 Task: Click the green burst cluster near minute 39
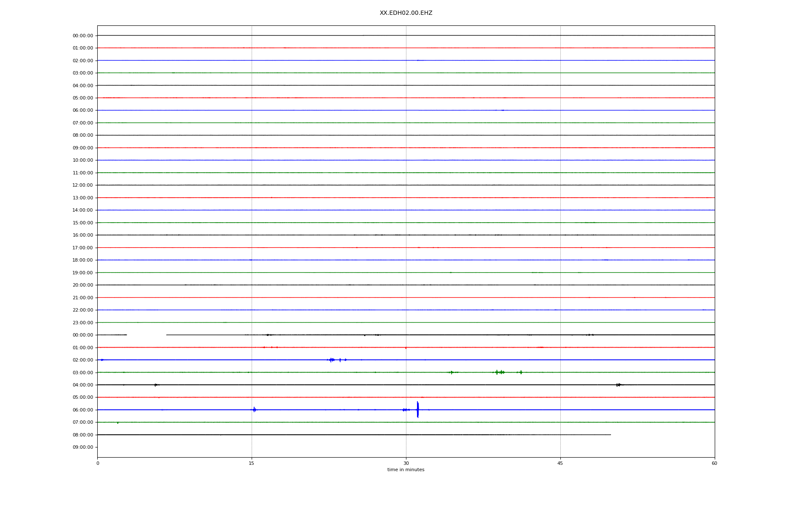[x=500, y=372]
